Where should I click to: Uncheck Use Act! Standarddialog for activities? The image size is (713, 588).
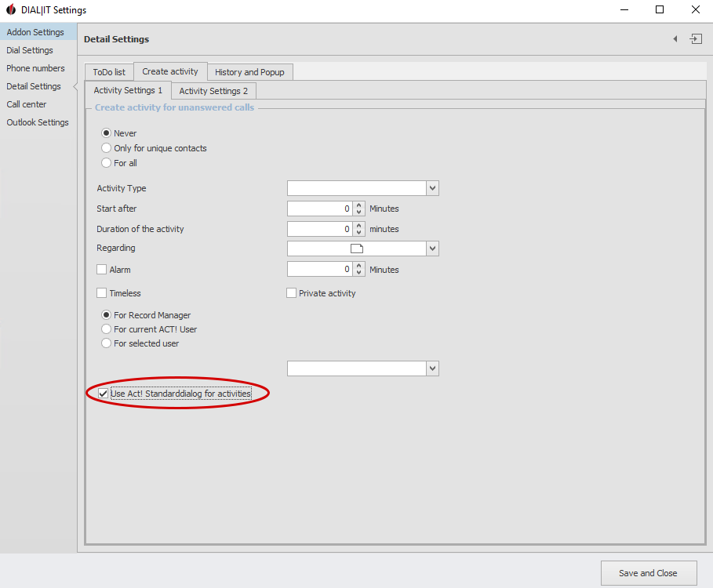[104, 394]
